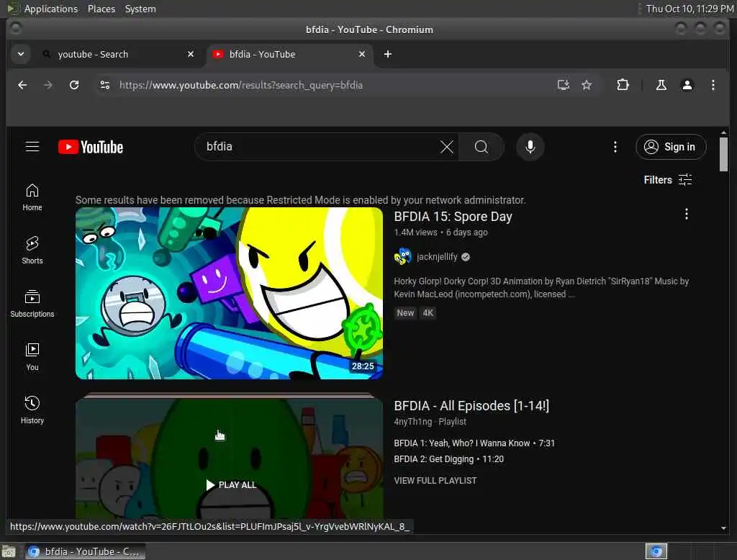
Task: Open Subscriptions in the sidebar
Action: coord(32,303)
